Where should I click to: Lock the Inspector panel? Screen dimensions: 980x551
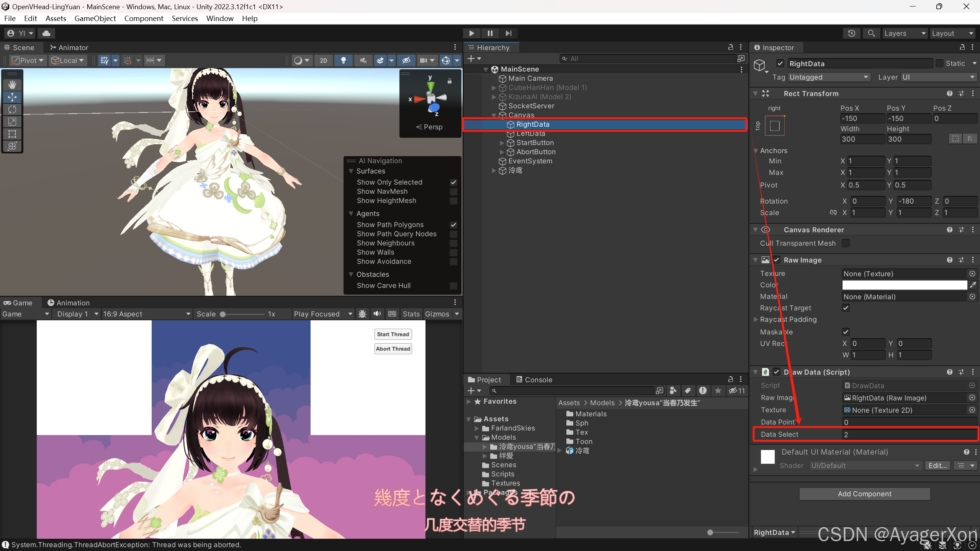(962, 47)
